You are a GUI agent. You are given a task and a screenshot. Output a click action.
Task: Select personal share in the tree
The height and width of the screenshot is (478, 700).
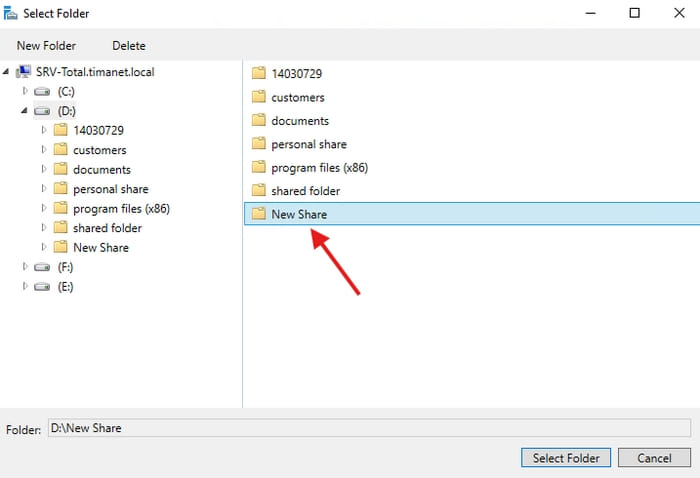tap(111, 189)
